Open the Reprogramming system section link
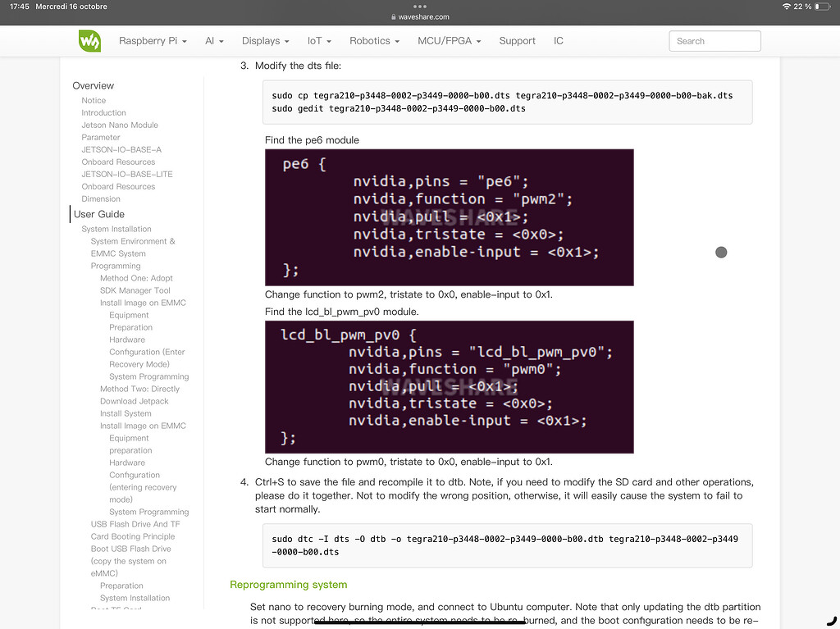 pyautogui.click(x=289, y=585)
